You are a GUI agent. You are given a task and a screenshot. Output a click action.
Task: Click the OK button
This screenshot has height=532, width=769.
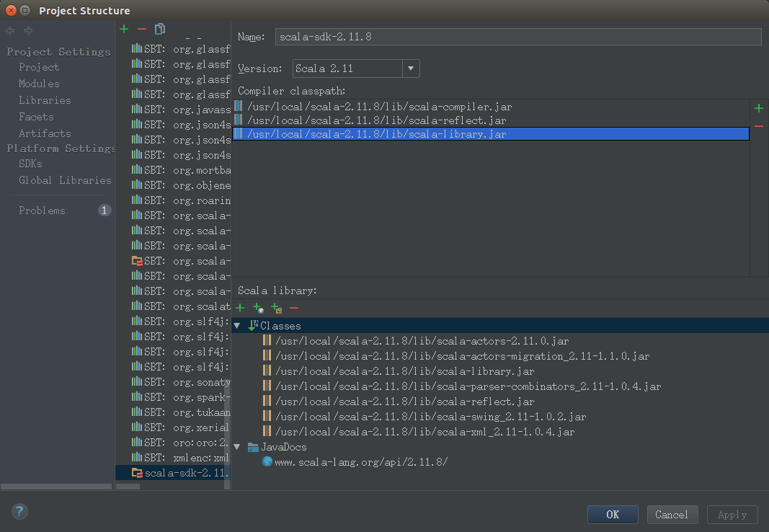coord(613,515)
